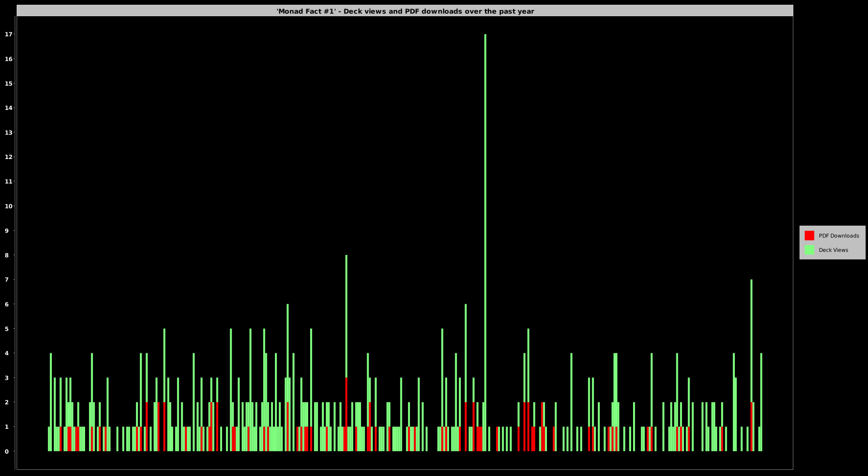The height and width of the screenshot is (476, 868).
Task: Click the y-axis label 1
Action: point(7,427)
